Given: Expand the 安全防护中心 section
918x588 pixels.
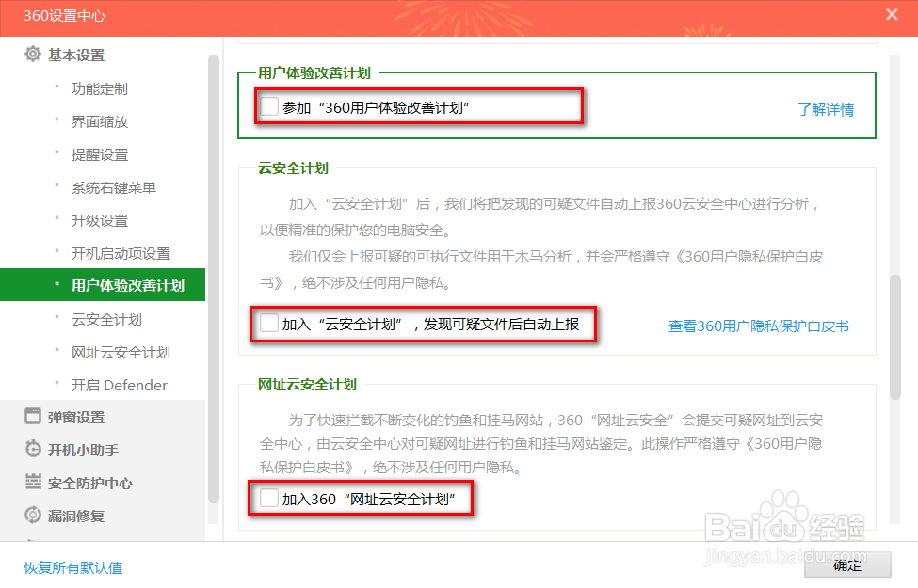Looking at the screenshot, I should 90,484.
